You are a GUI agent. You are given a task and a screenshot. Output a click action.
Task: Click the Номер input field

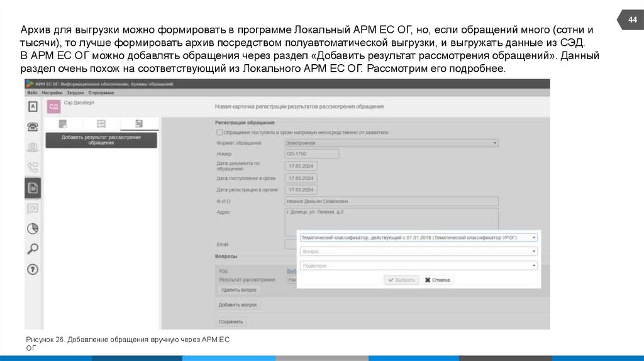pos(312,154)
